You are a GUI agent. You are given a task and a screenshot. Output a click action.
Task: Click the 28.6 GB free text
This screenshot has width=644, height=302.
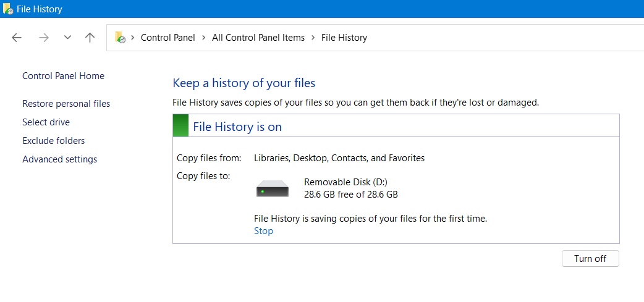[351, 195]
